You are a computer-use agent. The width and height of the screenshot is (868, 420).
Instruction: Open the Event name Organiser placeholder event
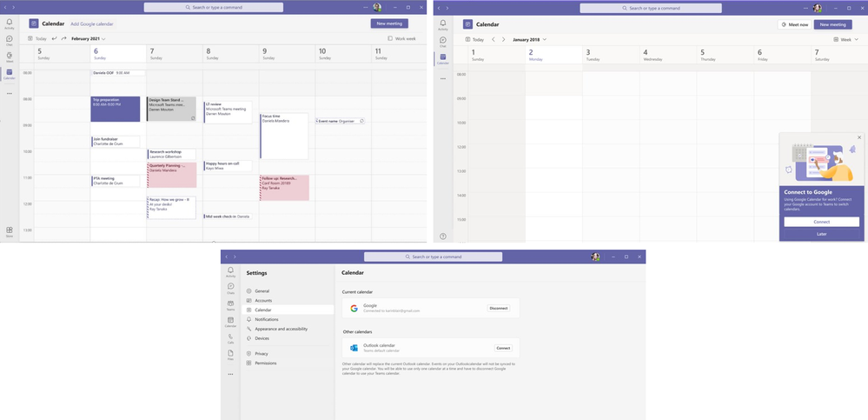click(x=341, y=121)
